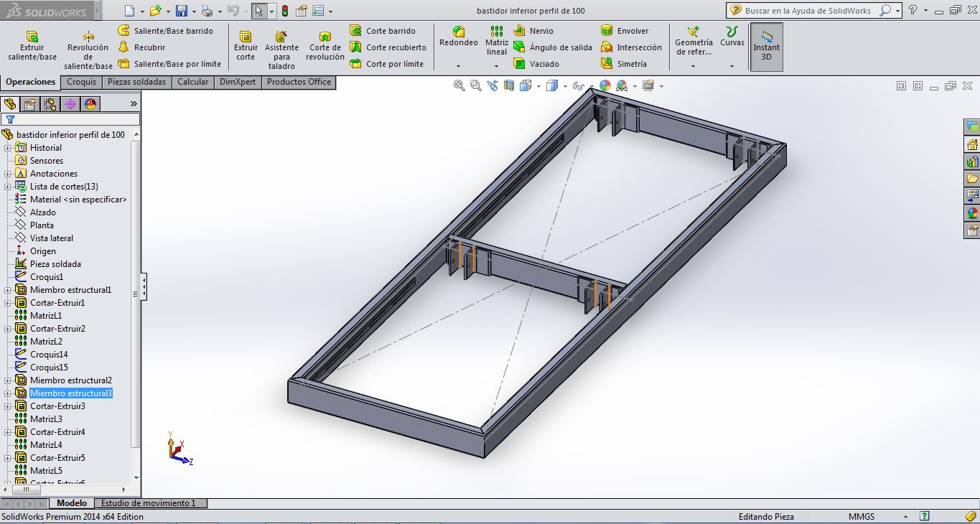
Task: Choose the Recubrir feature
Action: click(141, 47)
